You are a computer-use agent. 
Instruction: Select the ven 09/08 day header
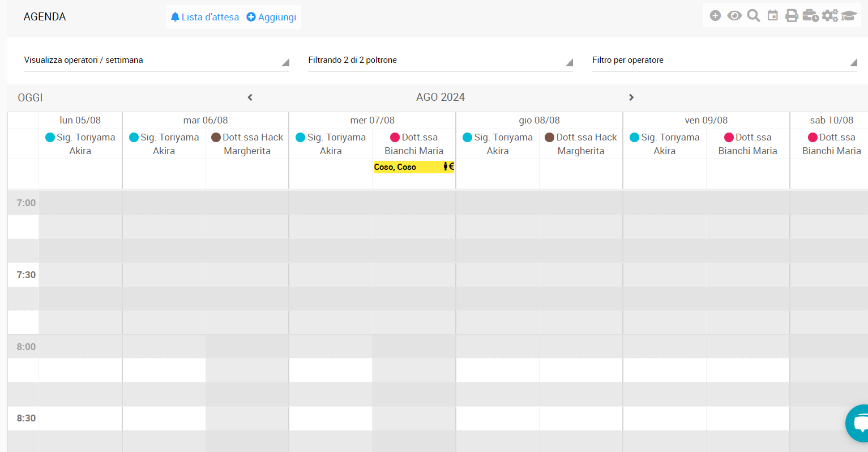706,120
